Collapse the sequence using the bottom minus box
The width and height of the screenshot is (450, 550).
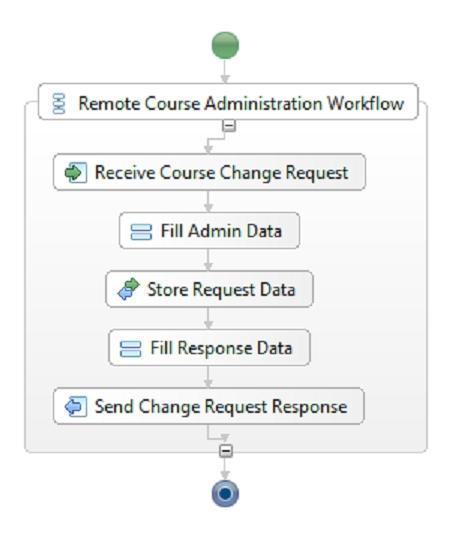(226, 451)
